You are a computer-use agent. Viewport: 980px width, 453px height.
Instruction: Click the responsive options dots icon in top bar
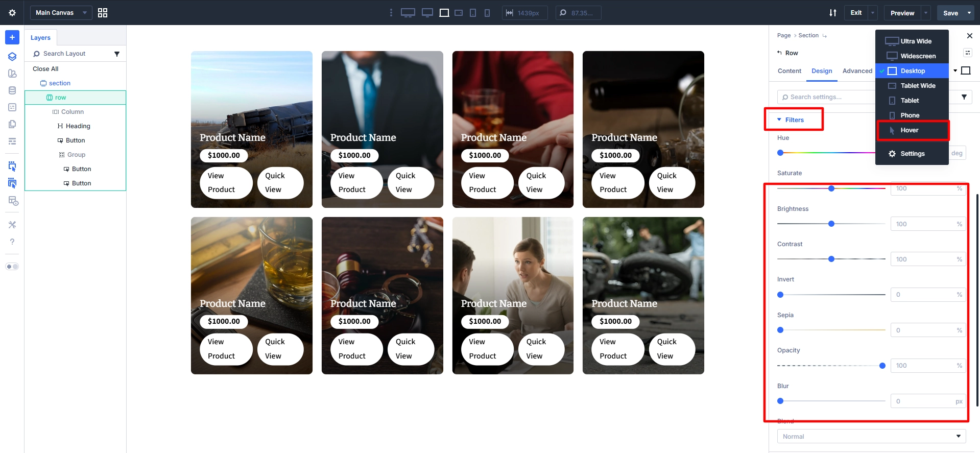tap(391, 13)
